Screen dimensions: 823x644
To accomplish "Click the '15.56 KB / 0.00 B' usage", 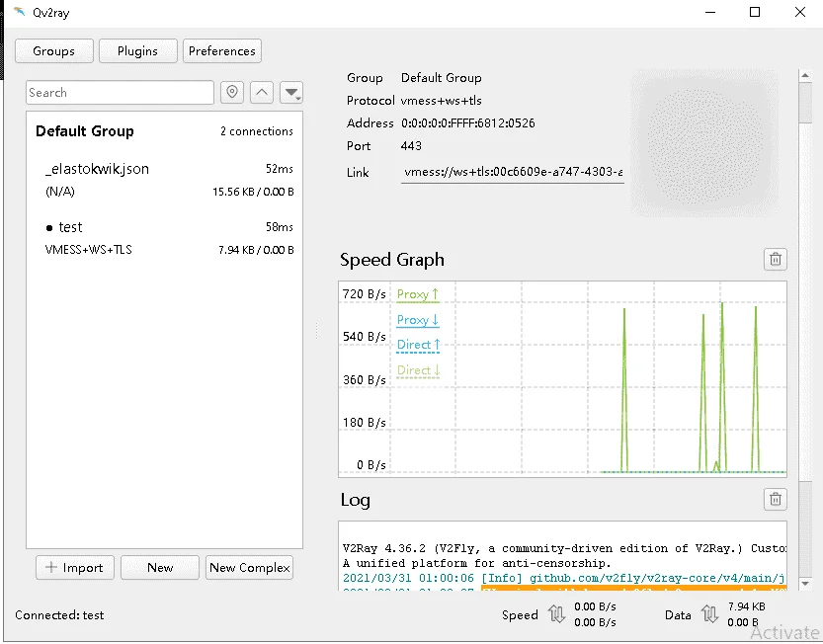I will pos(253,192).
